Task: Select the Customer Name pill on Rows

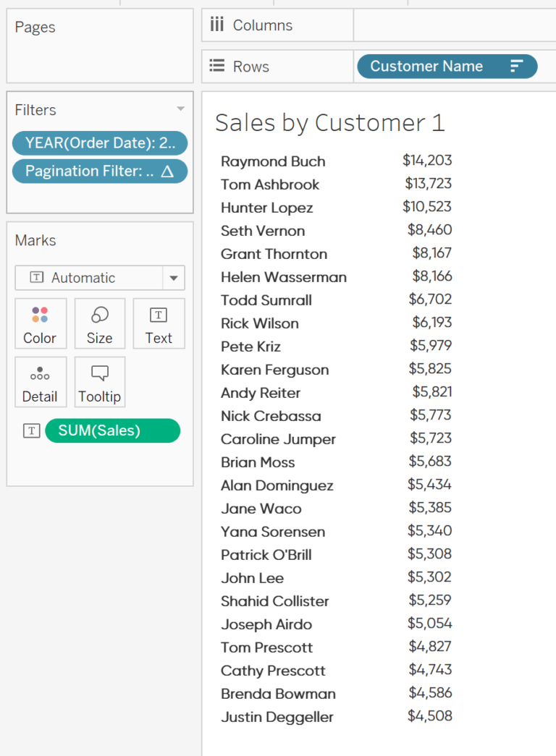Action: point(434,66)
